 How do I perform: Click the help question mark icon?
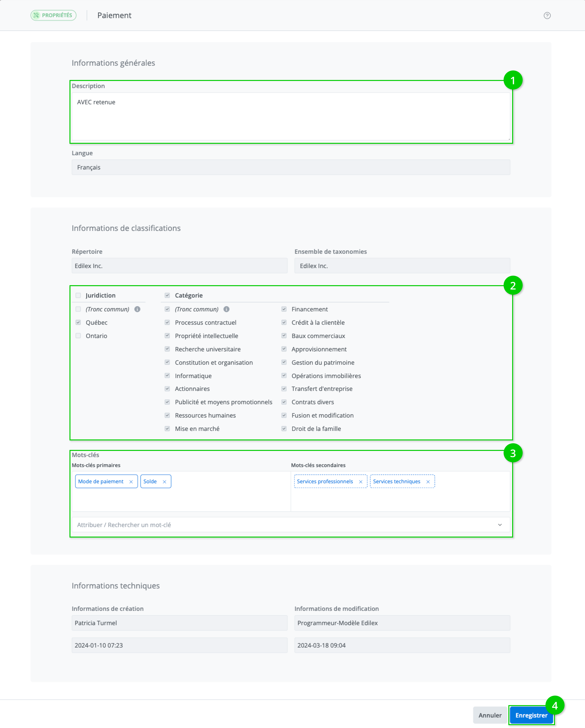click(547, 15)
